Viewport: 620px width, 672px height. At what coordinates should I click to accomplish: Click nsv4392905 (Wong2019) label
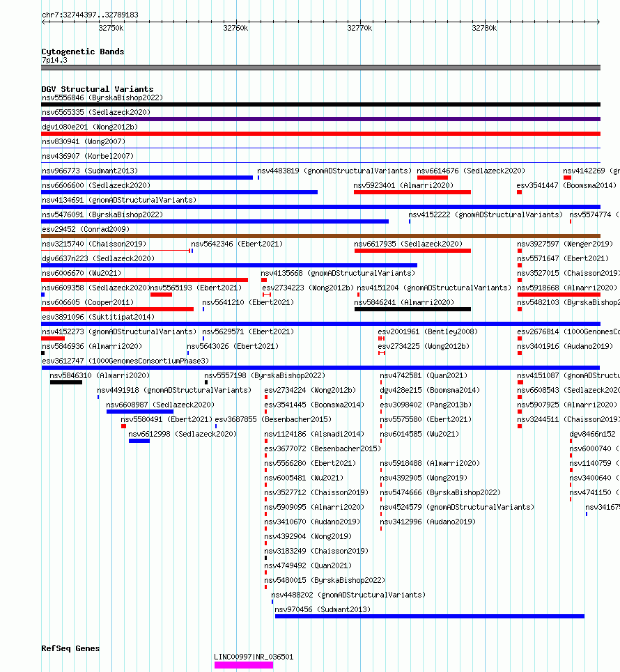coord(423,478)
